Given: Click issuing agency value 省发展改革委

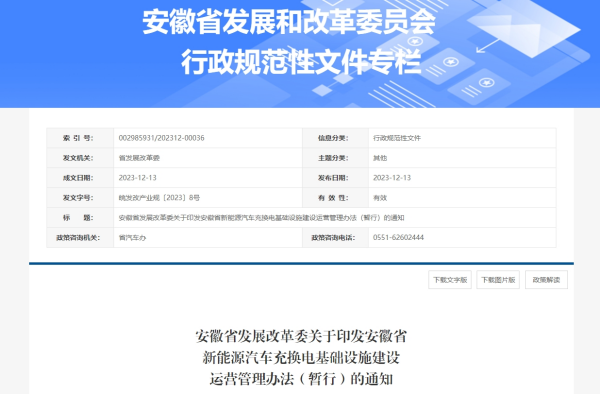Looking at the screenshot, I should pos(139,158).
